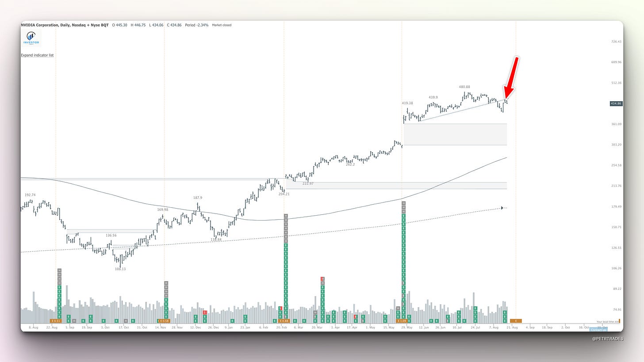Click the red H marker atop March stack
The width and height of the screenshot is (644, 362).
click(322, 279)
